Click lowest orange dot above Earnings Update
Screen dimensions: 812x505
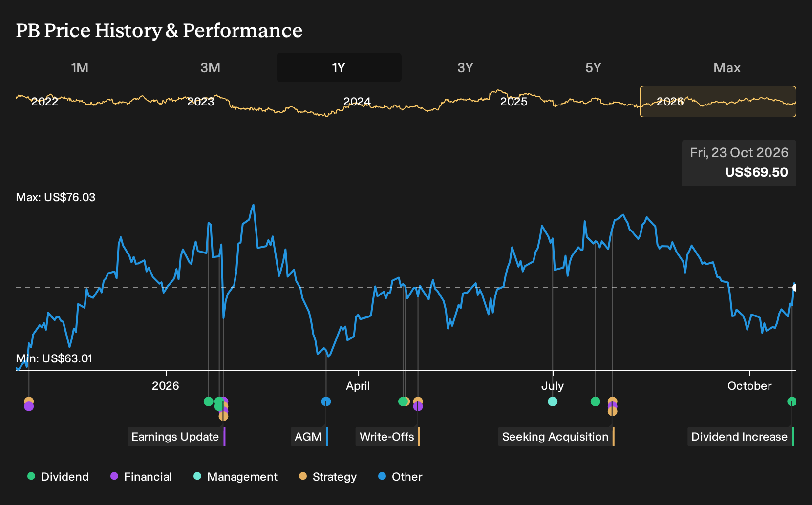pos(223,416)
